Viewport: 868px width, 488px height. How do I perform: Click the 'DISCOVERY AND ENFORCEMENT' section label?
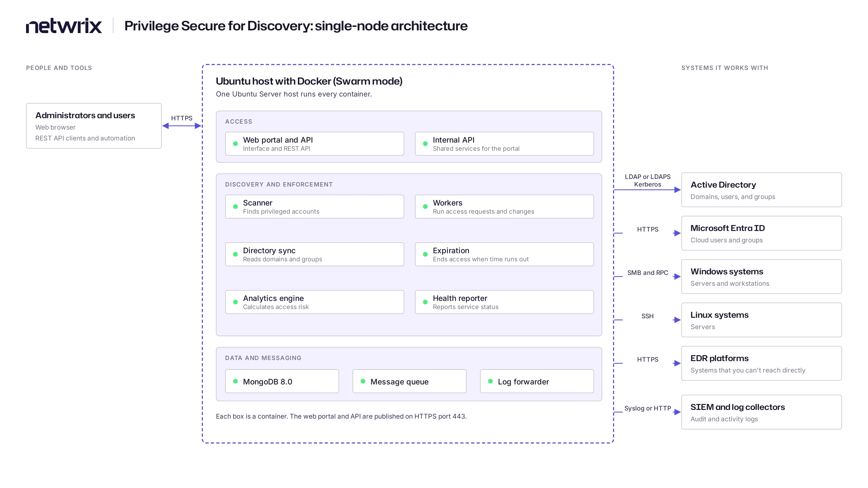tap(279, 185)
